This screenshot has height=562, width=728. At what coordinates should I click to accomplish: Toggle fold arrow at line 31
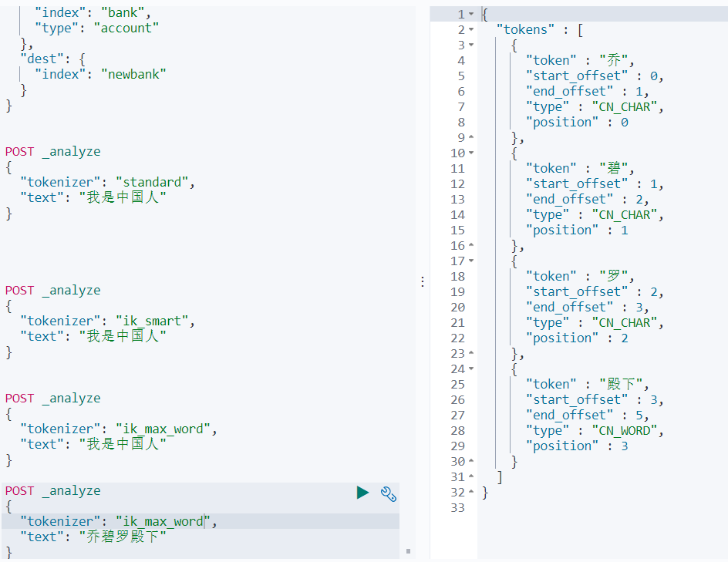[471, 476]
